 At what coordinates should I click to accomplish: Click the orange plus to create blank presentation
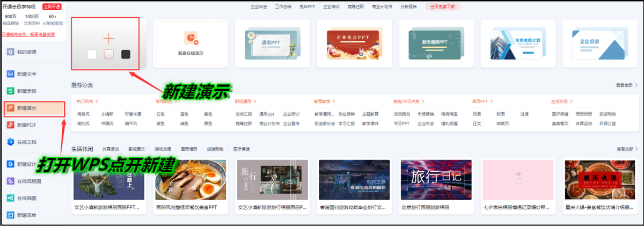click(109, 38)
